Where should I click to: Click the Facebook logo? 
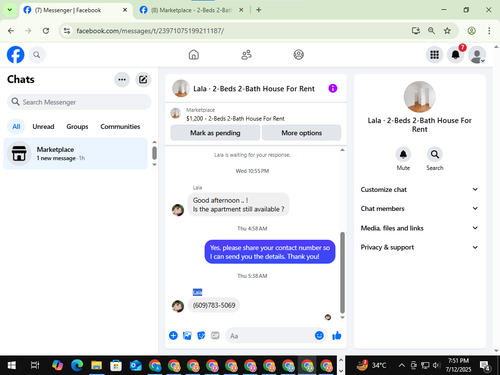tap(16, 55)
